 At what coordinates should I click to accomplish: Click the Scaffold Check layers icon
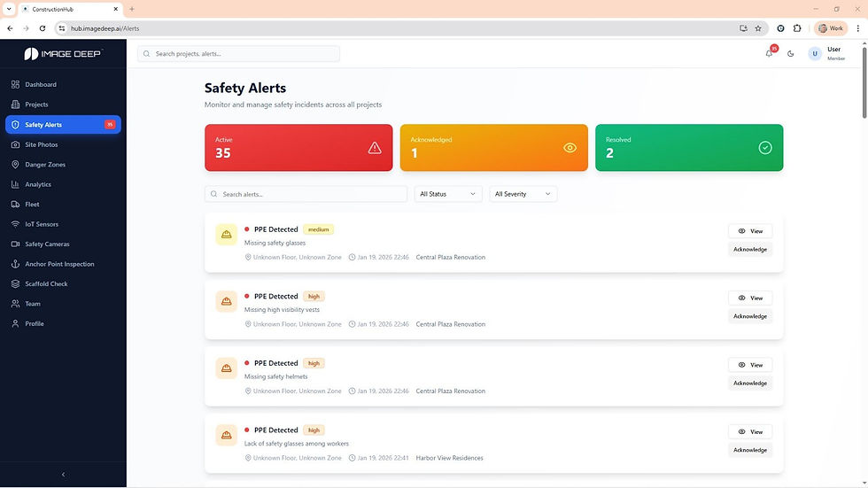click(15, 283)
